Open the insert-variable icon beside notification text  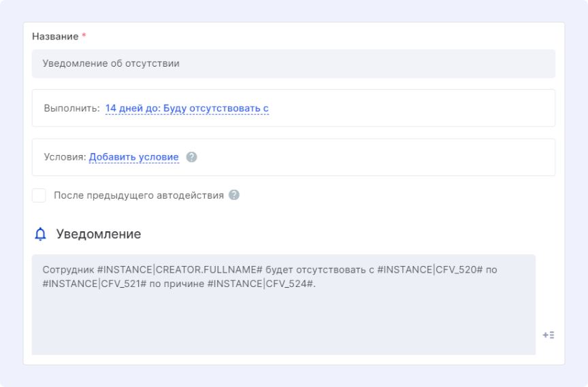[548, 335]
